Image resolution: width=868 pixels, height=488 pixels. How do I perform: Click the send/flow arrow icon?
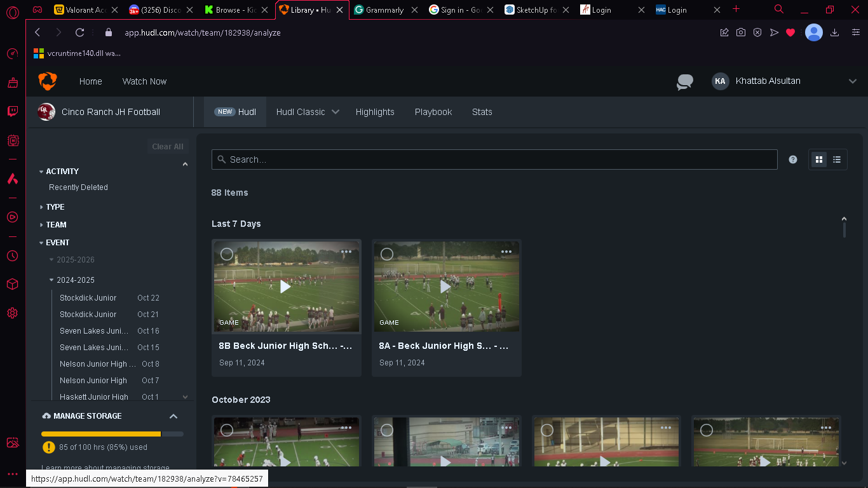(774, 32)
